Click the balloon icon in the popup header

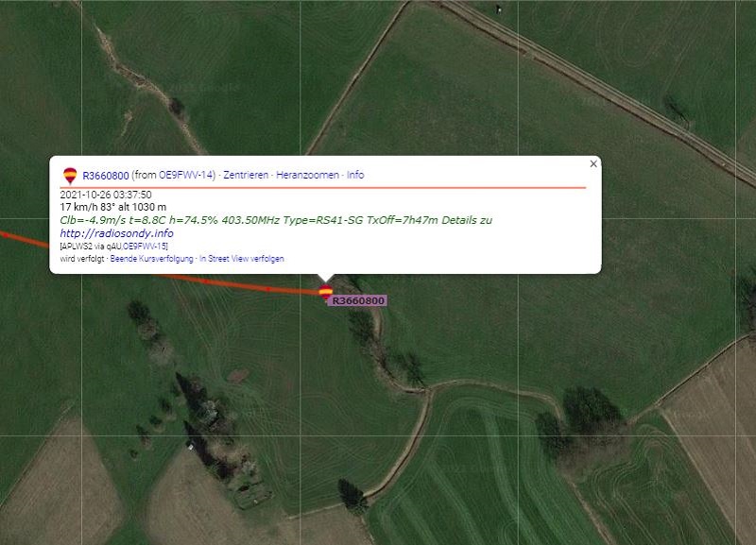pyautogui.click(x=70, y=176)
